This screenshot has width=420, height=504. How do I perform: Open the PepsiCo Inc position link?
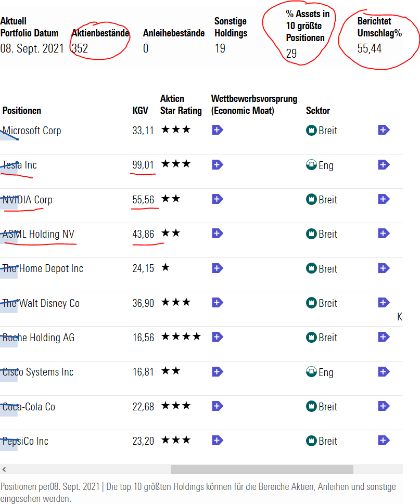point(25,441)
